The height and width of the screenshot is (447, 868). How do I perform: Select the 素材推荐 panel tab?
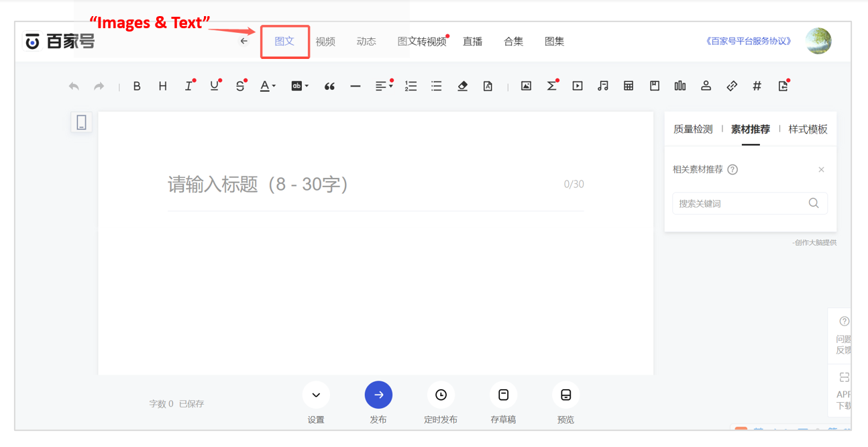point(751,130)
